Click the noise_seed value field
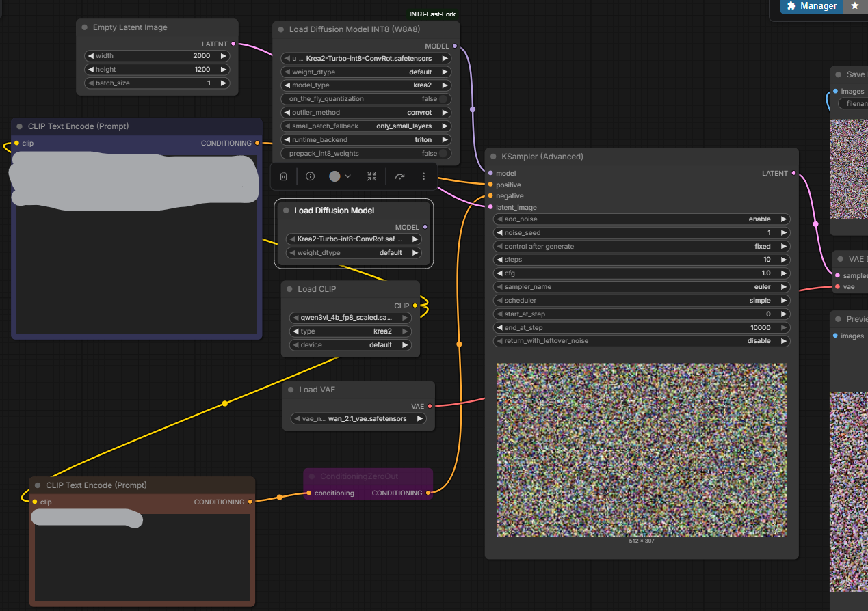868x611 pixels. 642,233
